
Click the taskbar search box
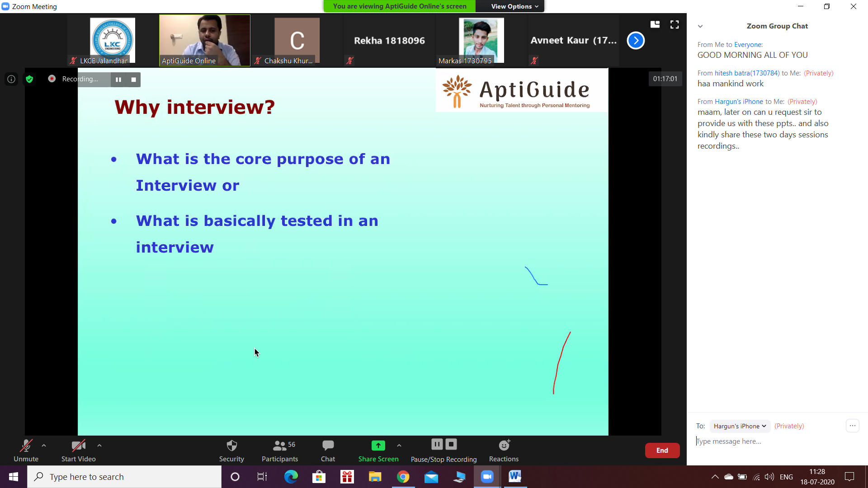(124, 477)
